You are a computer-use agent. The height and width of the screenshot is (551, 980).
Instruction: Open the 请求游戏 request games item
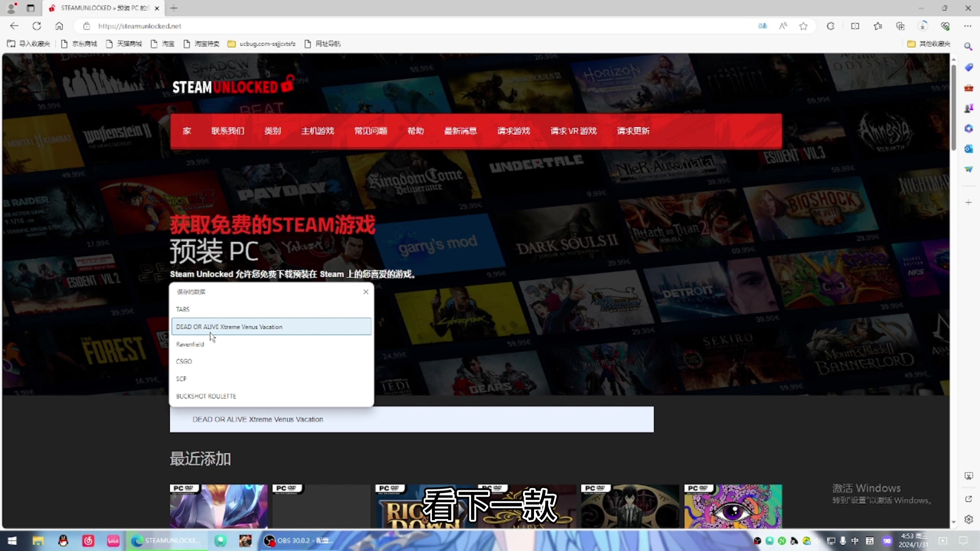[x=514, y=131]
